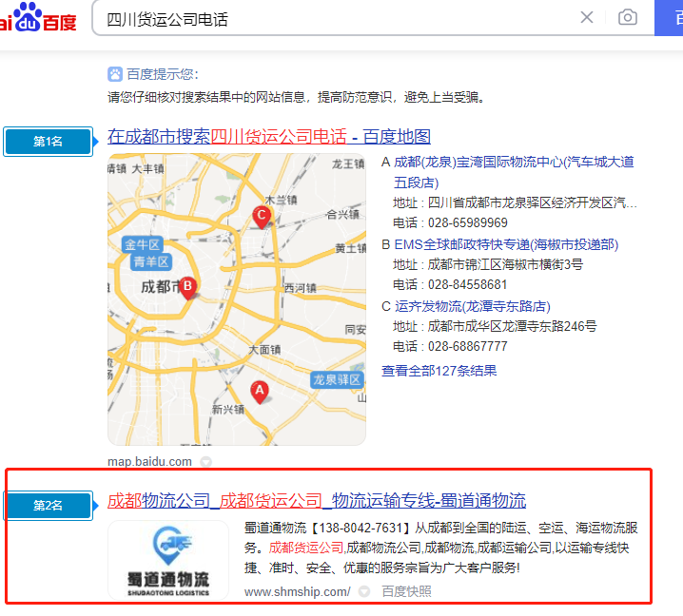The height and width of the screenshot is (616, 683).
Task: Open the EMS全球邮政特快专递 listing
Action: tap(506, 243)
